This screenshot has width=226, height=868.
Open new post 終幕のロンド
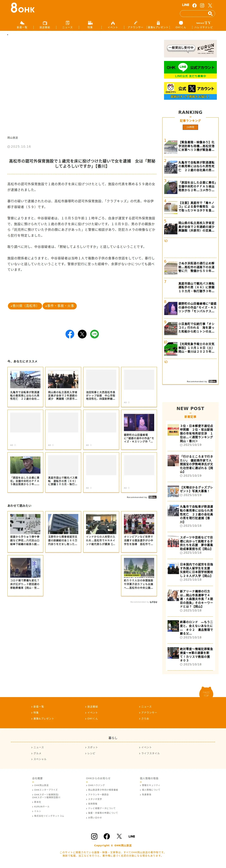(x=190, y=629)
